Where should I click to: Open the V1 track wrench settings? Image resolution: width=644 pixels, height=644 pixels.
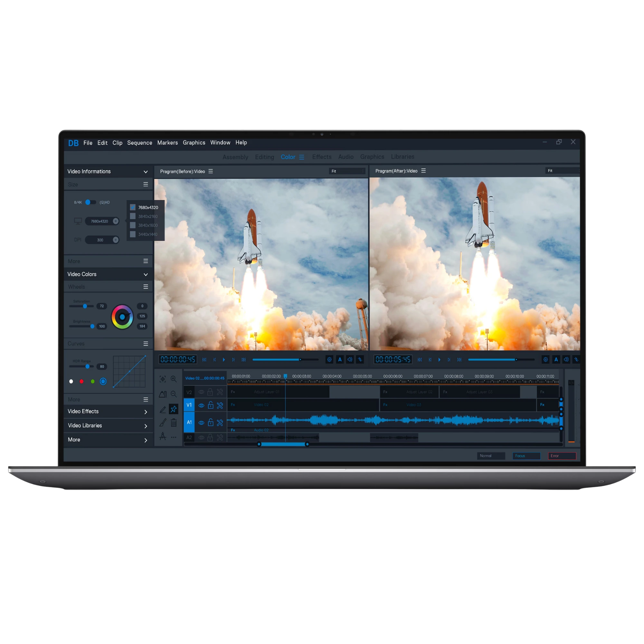[220, 405]
